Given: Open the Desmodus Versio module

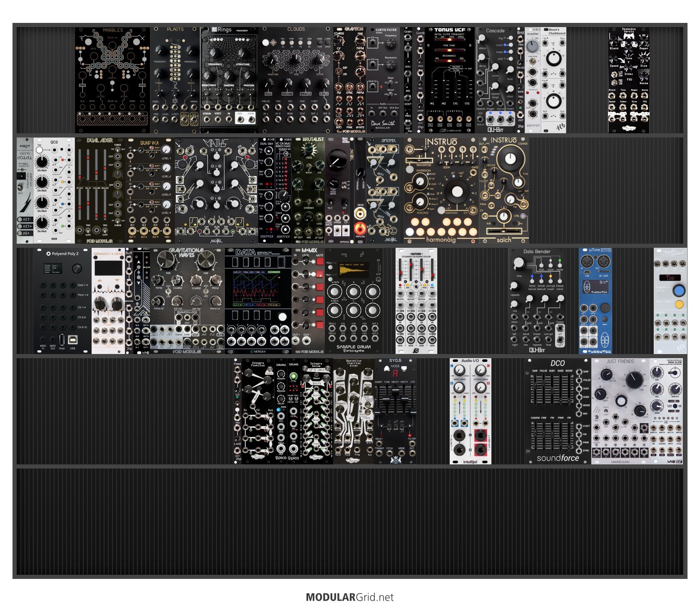Looking at the screenshot, I should click(x=629, y=80).
